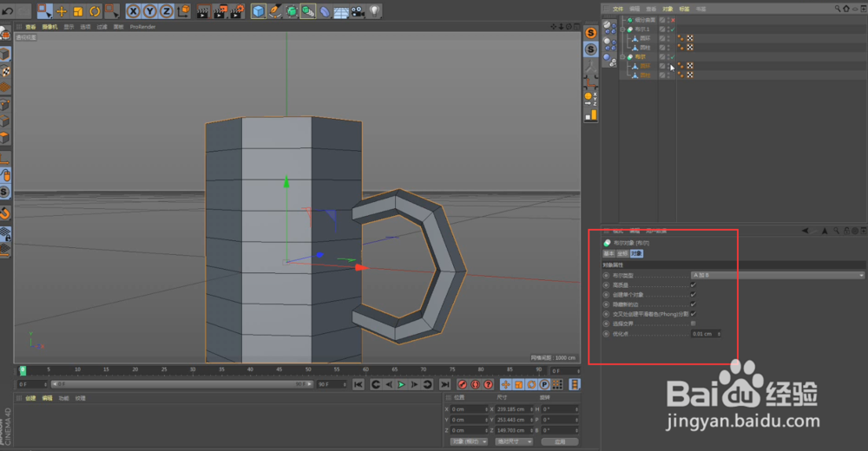868x451 pixels.
Task: Open the 文件 menu in Object Manager
Action: tap(618, 9)
